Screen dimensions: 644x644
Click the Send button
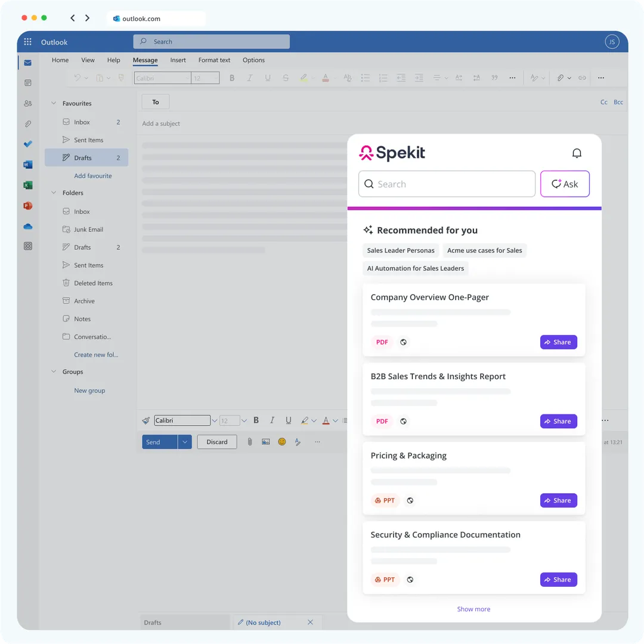[160, 442]
